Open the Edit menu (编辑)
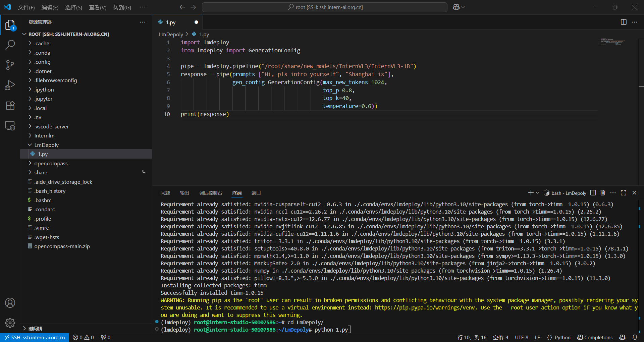Viewport: 644px width, 342px height. pyautogui.click(x=50, y=7)
